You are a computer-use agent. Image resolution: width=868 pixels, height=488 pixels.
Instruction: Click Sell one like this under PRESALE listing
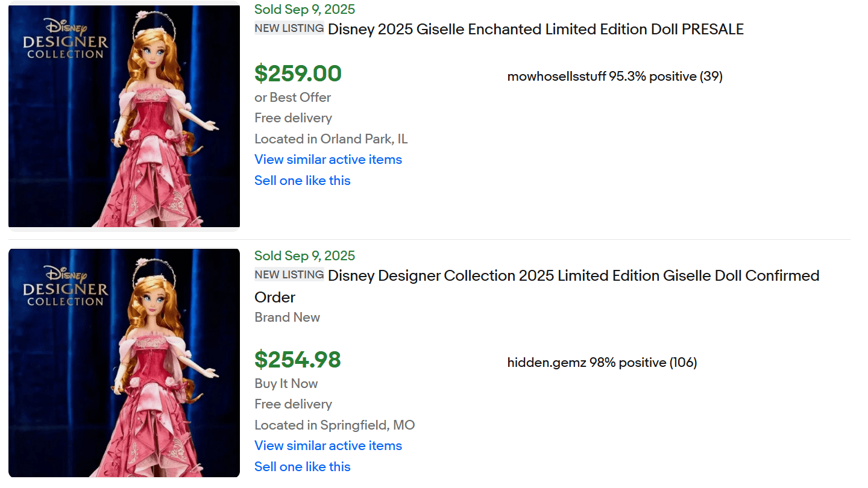(302, 181)
